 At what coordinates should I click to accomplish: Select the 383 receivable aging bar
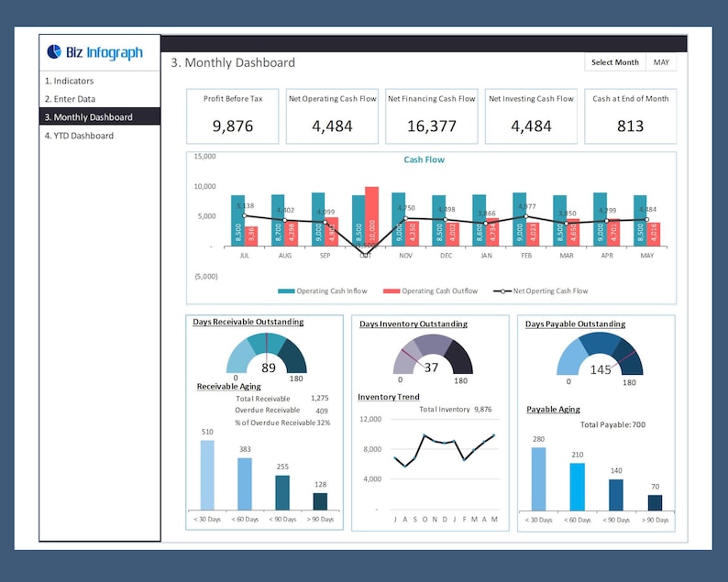coord(245,484)
